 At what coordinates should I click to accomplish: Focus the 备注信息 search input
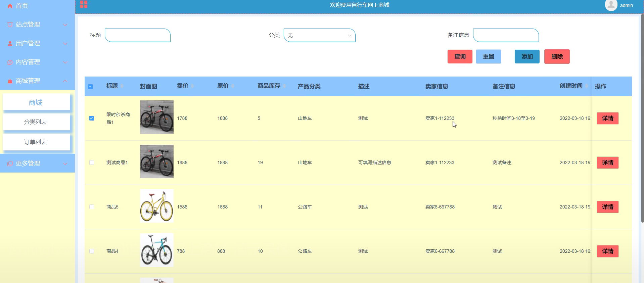(x=506, y=35)
